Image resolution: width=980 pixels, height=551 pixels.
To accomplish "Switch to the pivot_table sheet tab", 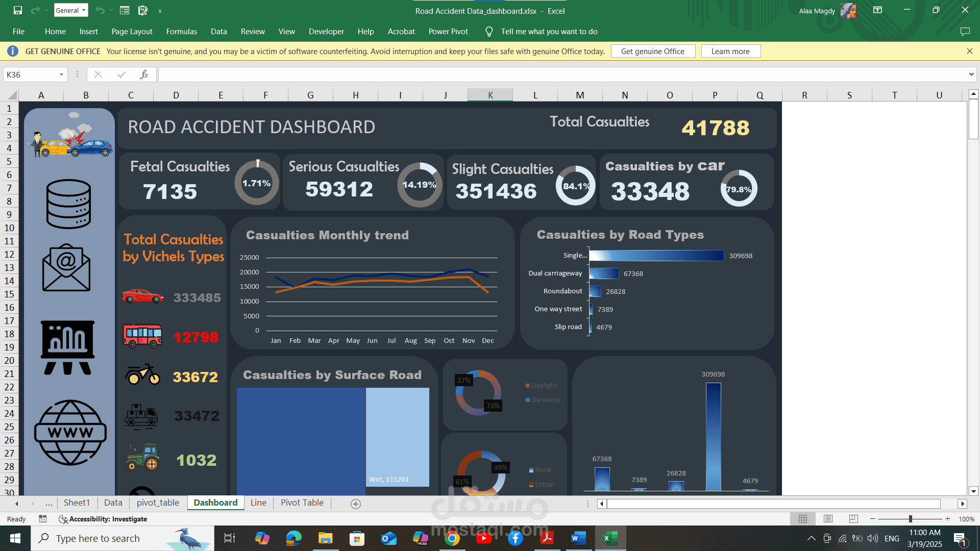I will pos(158,503).
